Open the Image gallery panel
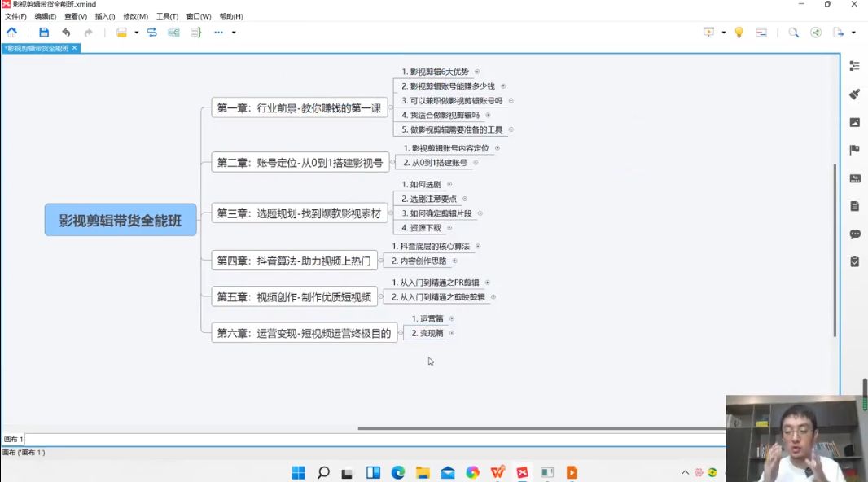The image size is (868, 482). click(855, 122)
